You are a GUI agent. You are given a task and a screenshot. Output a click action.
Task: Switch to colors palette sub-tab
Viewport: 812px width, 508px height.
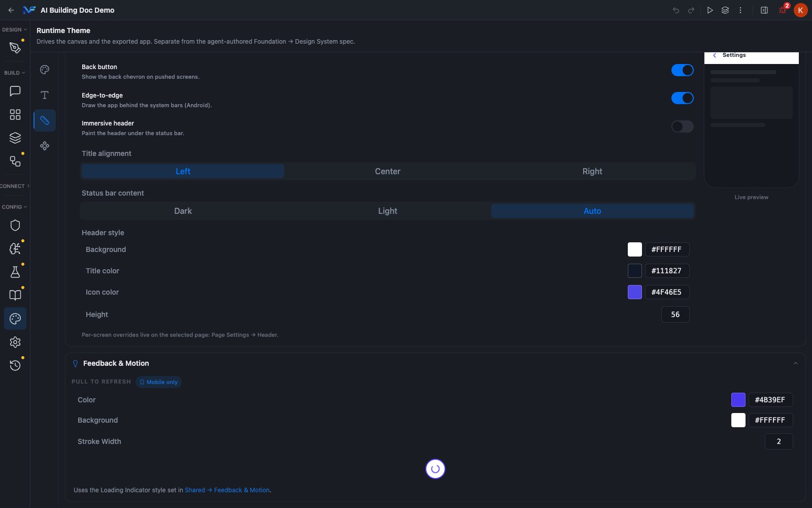click(45, 70)
